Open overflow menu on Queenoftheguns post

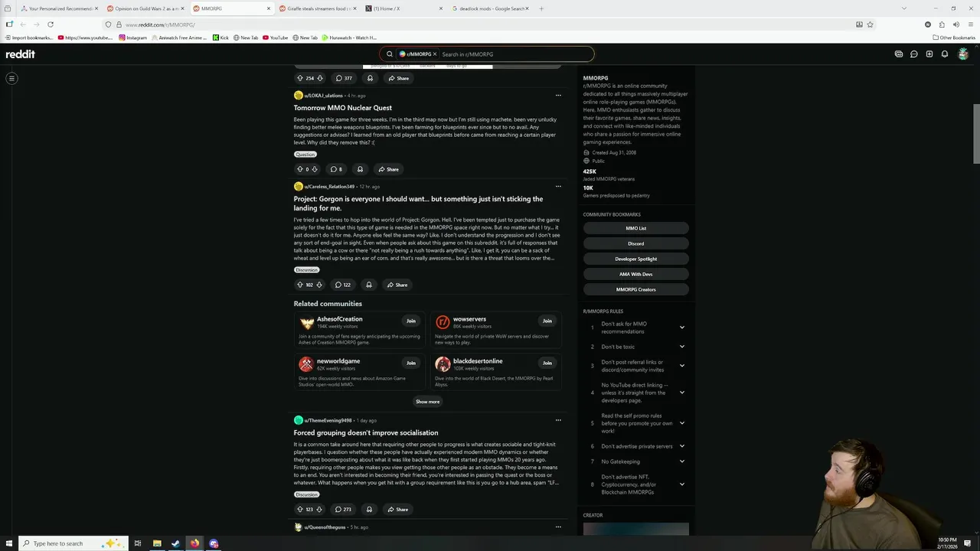pyautogui.click(x=558, y=527)
